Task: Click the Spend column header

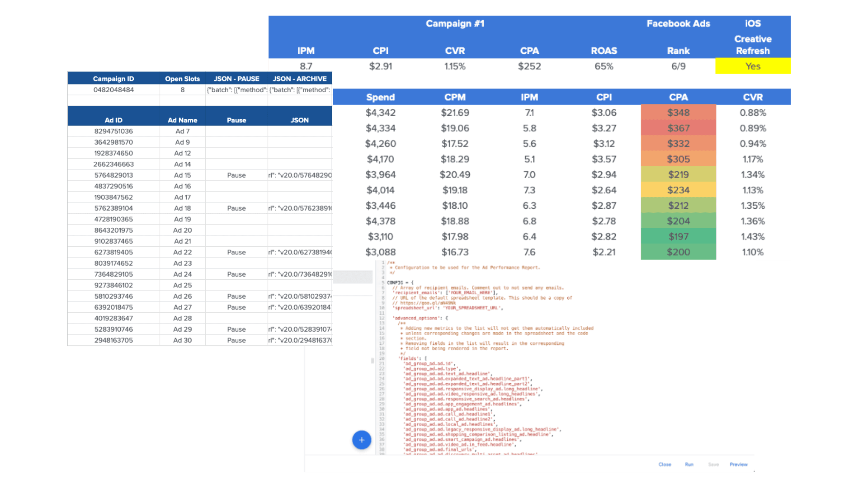Action: click(380, 97)
